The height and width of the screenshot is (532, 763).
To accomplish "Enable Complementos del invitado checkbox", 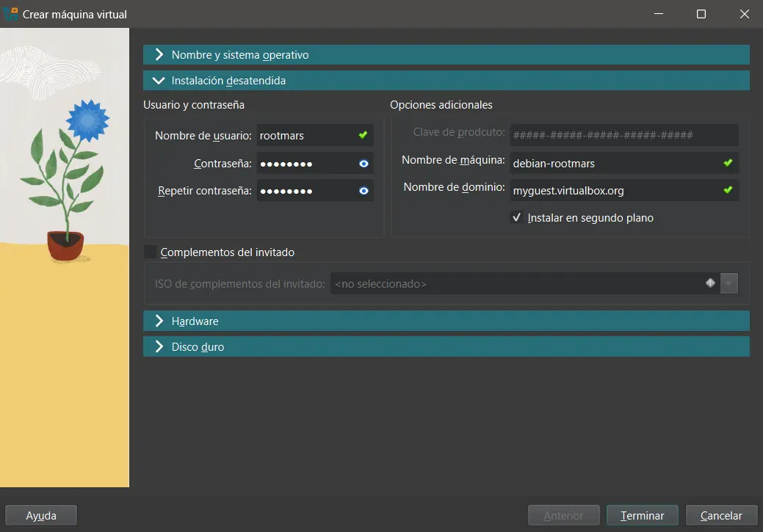I will 151,252.
